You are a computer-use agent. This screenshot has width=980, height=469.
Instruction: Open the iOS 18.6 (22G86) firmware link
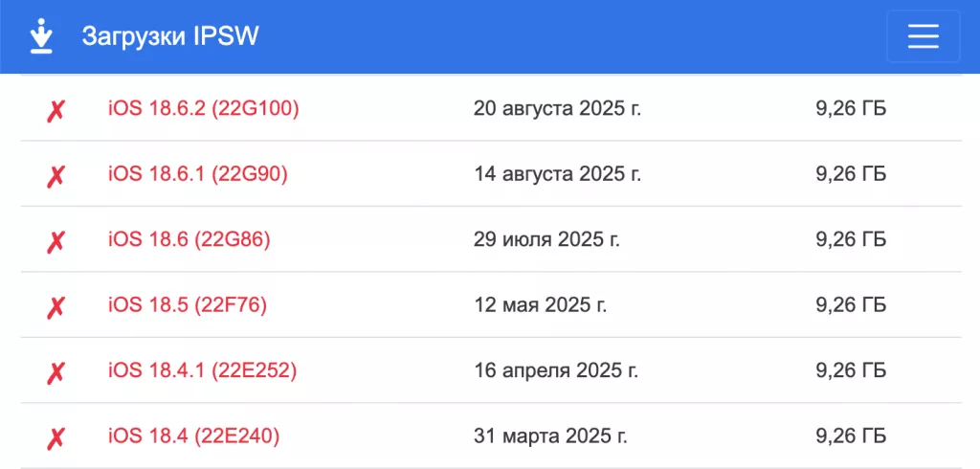(189, 240)
